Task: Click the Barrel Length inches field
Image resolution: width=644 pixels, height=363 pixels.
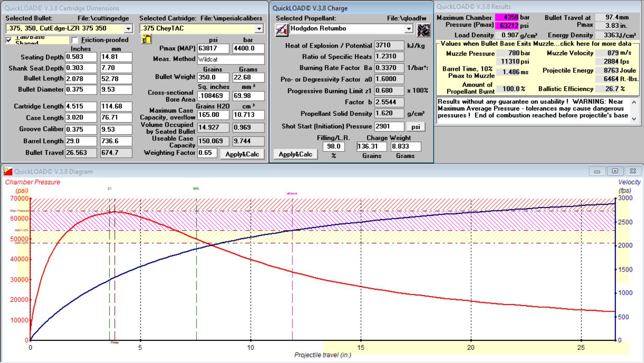Action: [x=81, y=141]
